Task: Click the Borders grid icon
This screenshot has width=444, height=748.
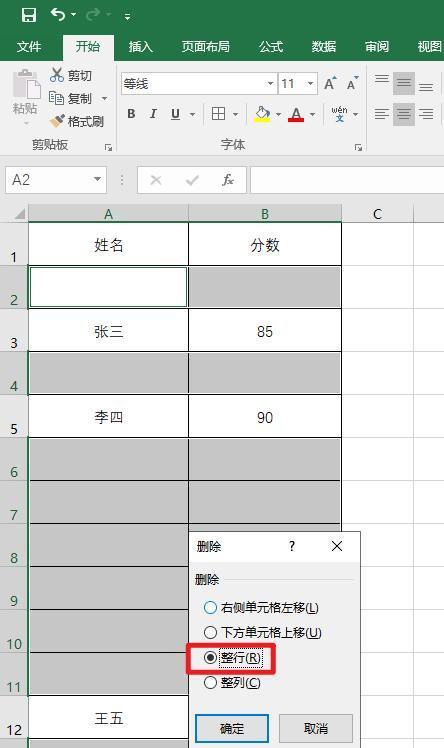Action: (218, 114)
